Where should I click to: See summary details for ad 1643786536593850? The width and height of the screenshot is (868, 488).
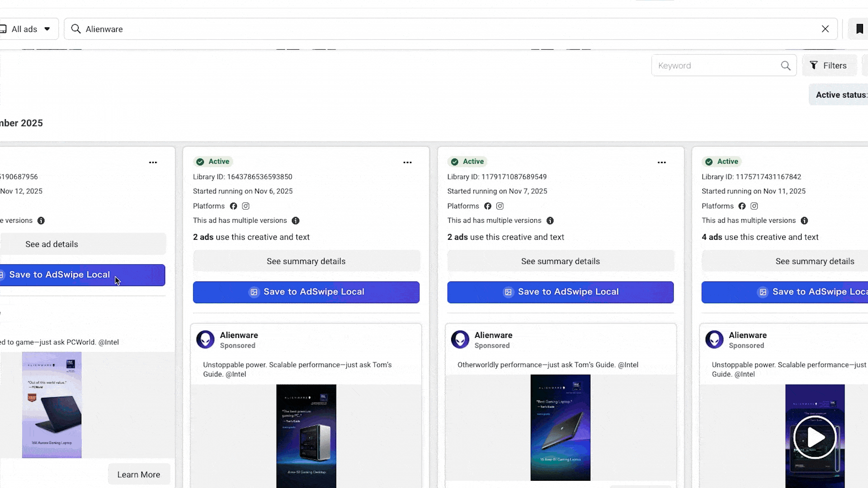tap(306, 261)
